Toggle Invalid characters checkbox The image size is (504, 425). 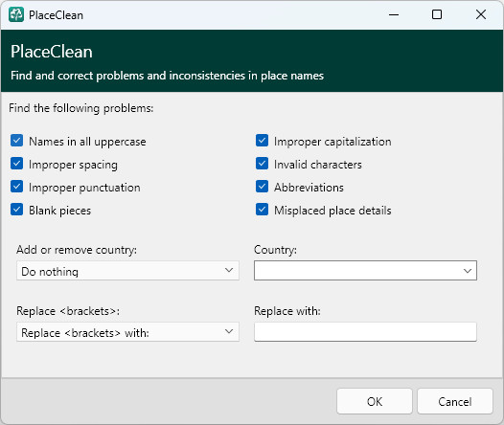tap(262, 164)
